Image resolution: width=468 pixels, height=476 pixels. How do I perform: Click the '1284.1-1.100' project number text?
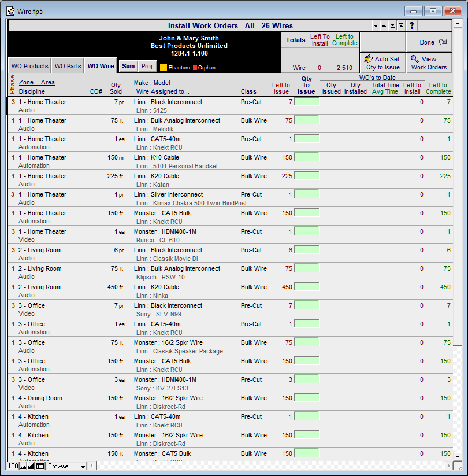pos(190,53)
